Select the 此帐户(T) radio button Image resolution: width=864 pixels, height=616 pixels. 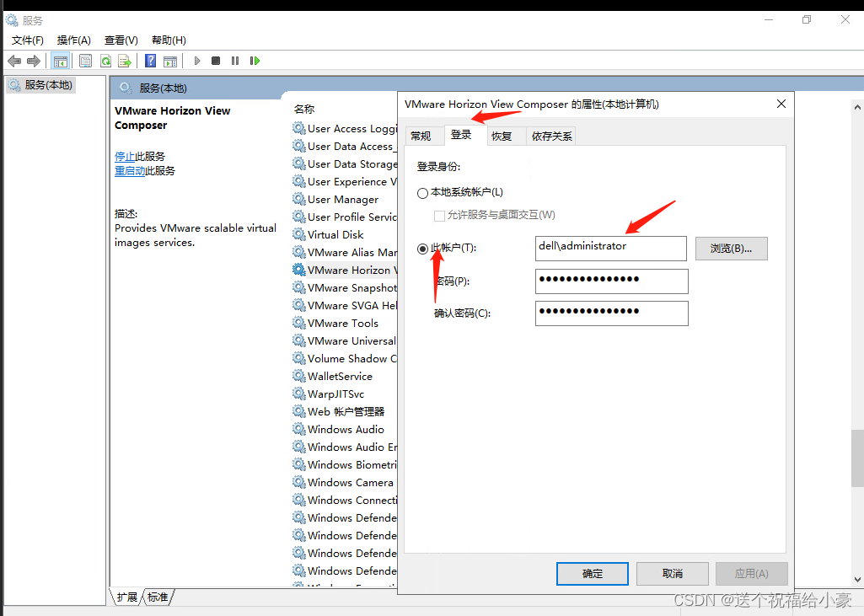pos(422,249)
